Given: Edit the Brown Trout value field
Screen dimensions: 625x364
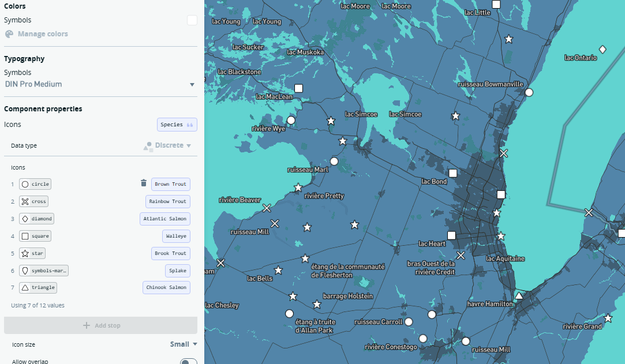Looking at the screenshot, I should (x=170, y=183).
